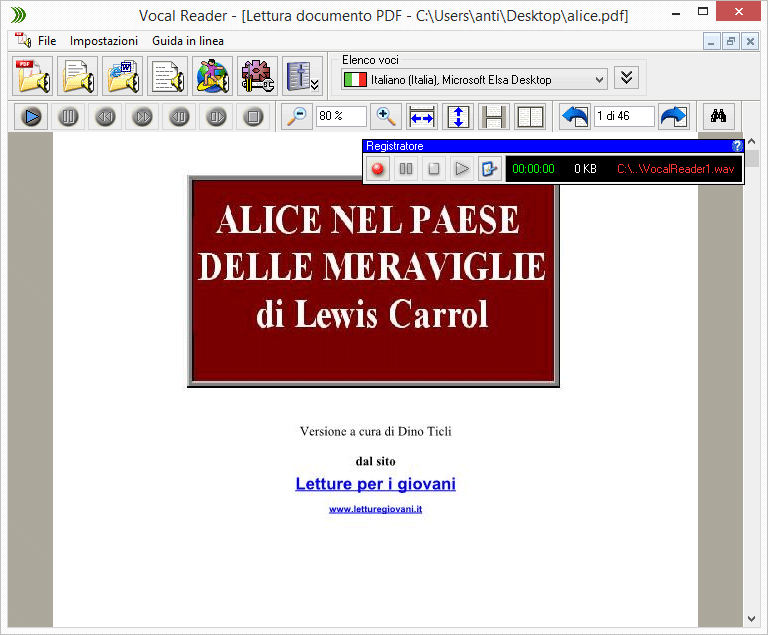Fast forward reading to next paragraph
The height and width of the screenshot is (635, 768).
point(143,117)
